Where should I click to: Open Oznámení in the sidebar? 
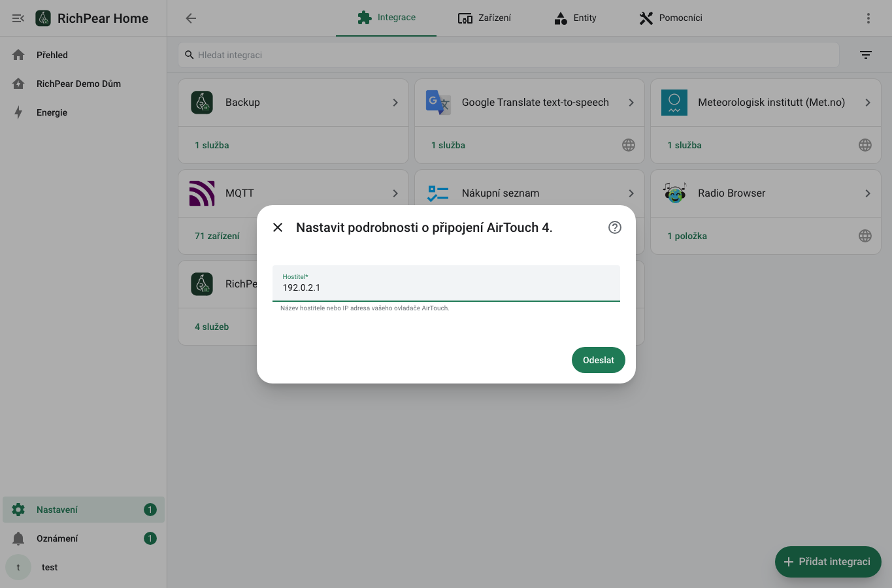click(x=84, y=538)
